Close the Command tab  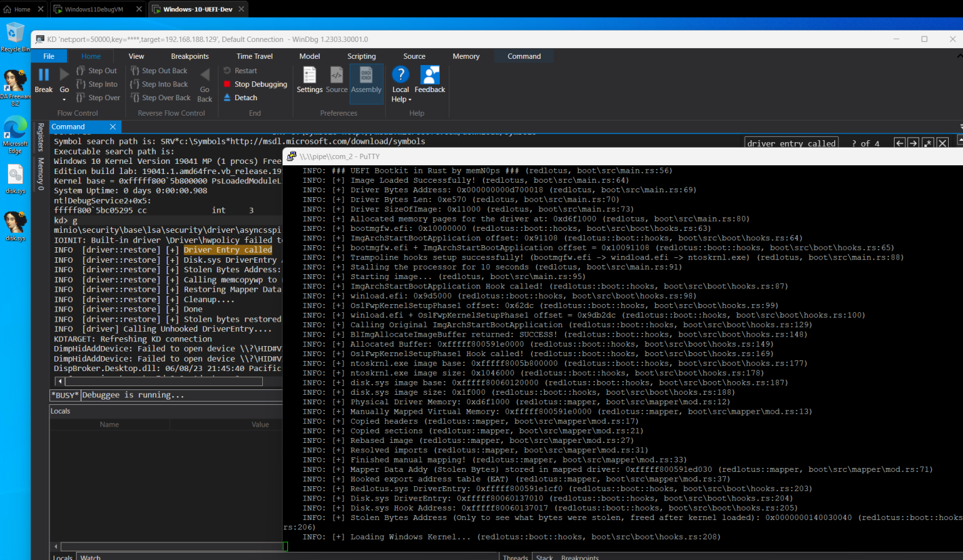pyautogui.click(x=113, y=127)
